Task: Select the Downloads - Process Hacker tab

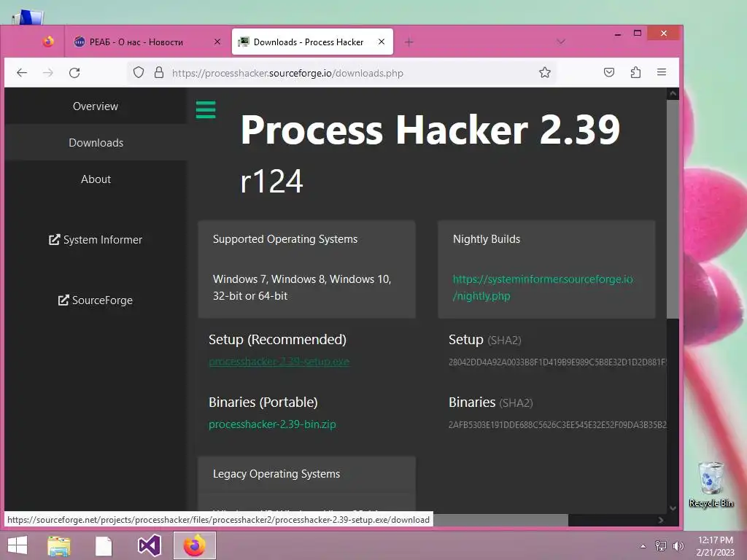Action: (312, 42)
